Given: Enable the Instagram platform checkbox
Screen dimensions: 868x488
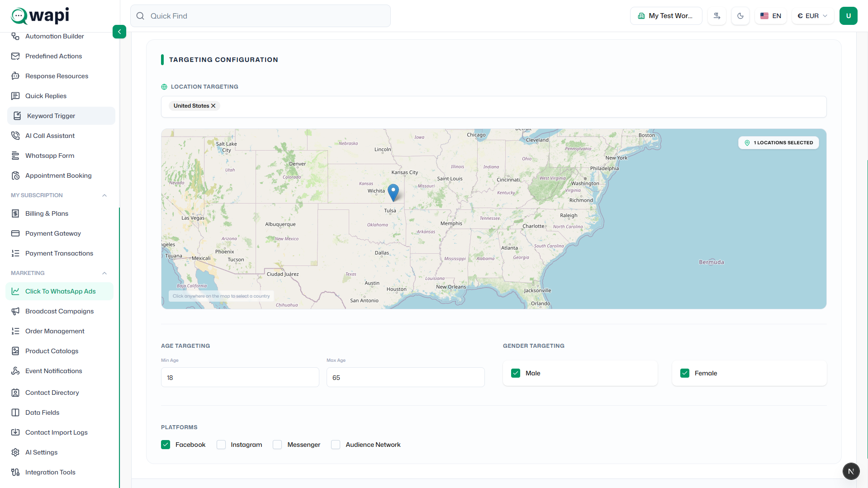Looking at the screenshot, I should pyautogui.click(x=221, y=445).
